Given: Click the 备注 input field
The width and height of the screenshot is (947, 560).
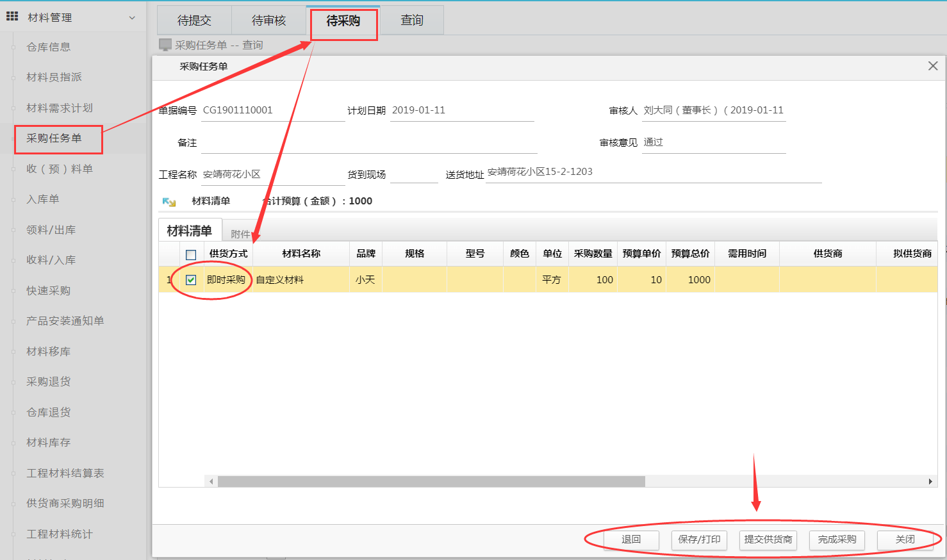Looking at the screenshot, I should tap(368, 143).
